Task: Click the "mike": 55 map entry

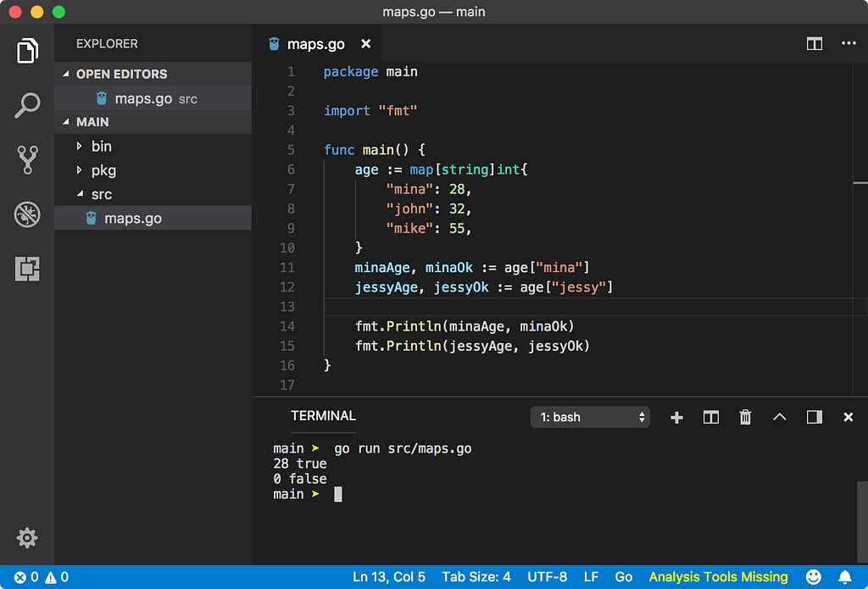Action: (428, 229)
